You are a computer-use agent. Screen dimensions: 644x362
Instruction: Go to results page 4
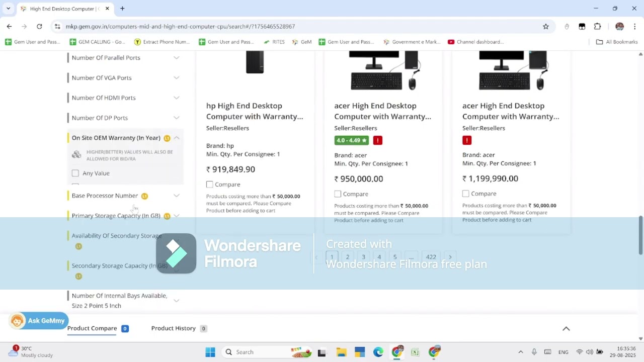coord(379,257)
